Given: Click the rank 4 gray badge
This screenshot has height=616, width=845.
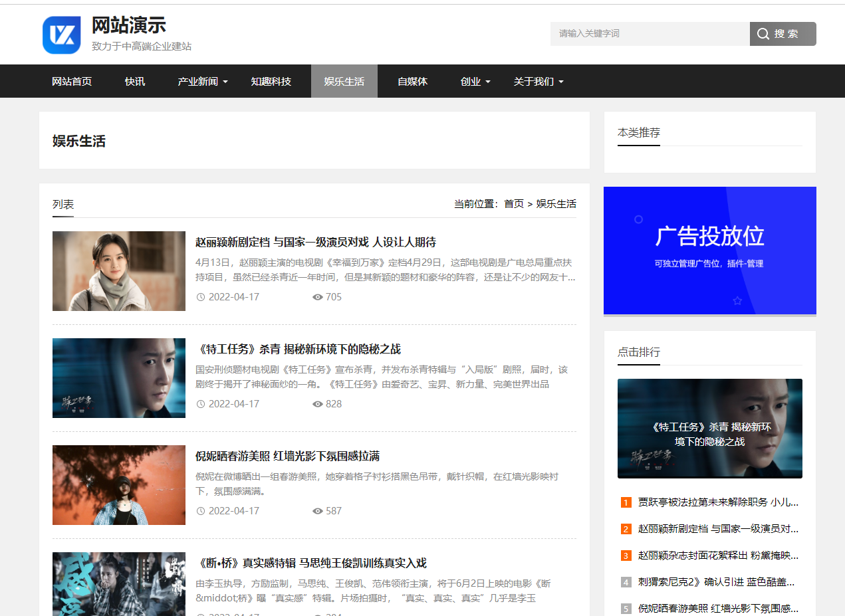Looking at the screenshot, I should coord(626,582).
